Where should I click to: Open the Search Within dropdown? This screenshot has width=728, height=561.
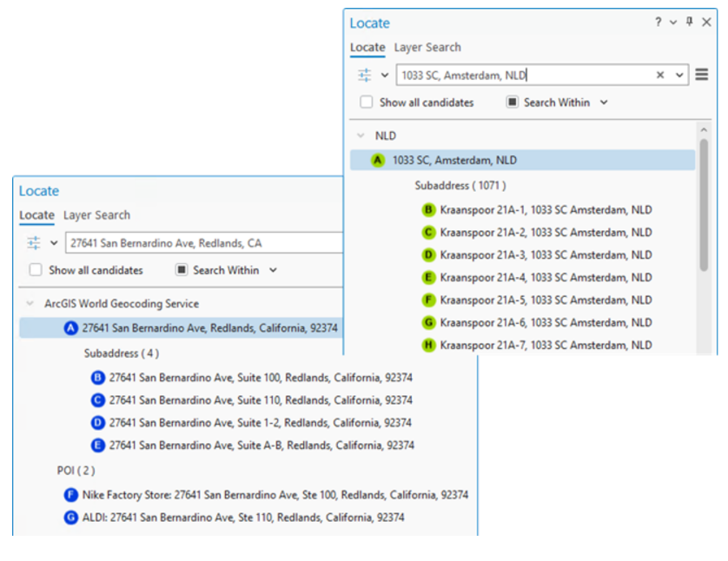pyautogui.click(x=602, y=102)
